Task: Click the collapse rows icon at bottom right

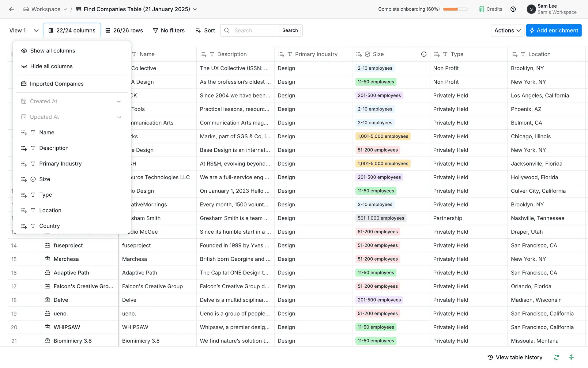Action: (571, 357)
